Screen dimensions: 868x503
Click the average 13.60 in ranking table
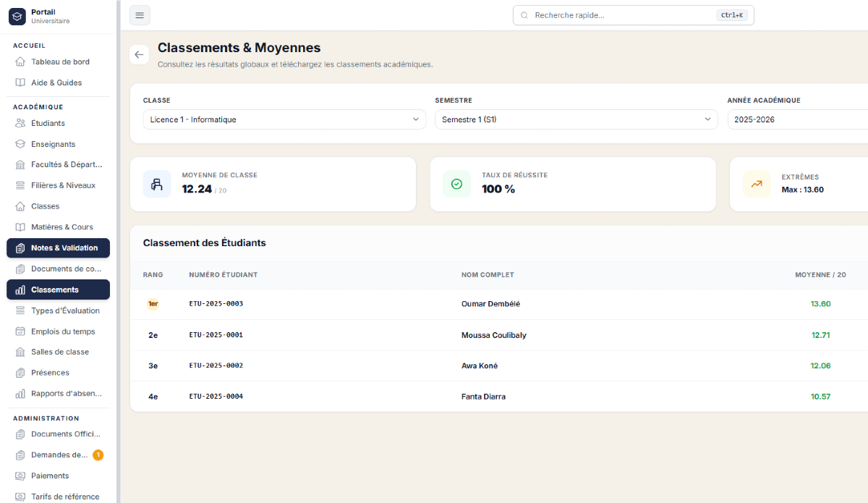820,304
